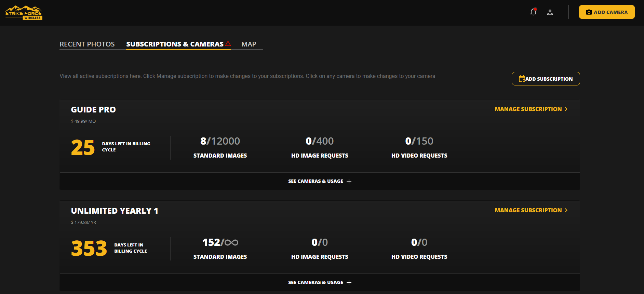Click the chevron beside Unlimited Yearly 1 Manage Subscription

click(566, 210)
